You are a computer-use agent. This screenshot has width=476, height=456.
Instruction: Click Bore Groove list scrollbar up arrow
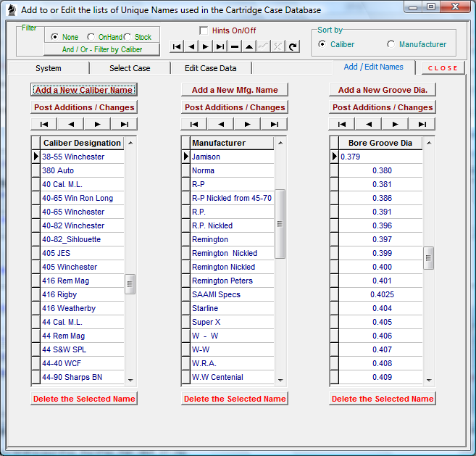(x=429, y=143)
